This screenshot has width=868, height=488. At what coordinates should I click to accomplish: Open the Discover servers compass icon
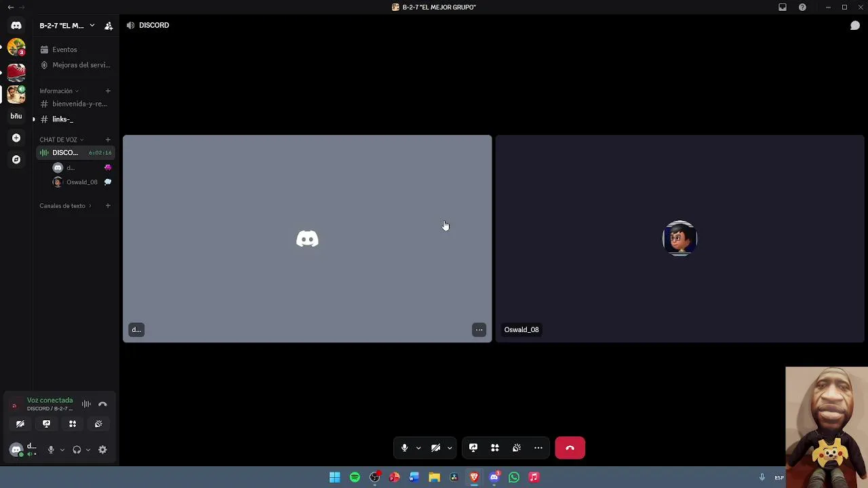[16, 159]
